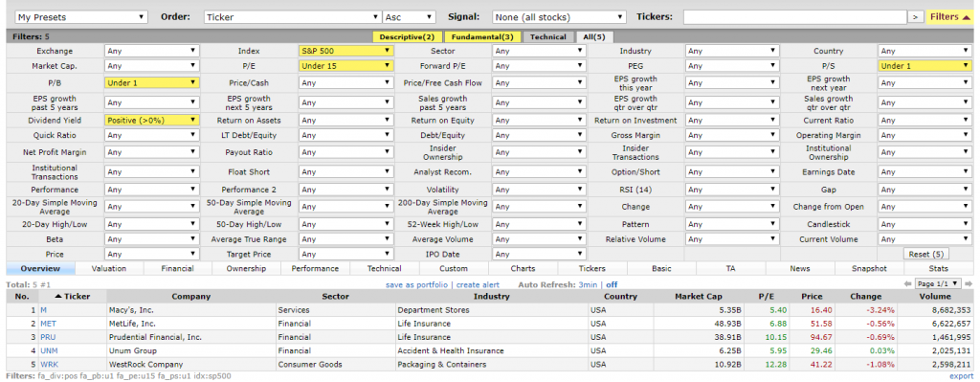Open the Price filter dropdown
This screenshot has height=382, width=980.
(152, 254)
